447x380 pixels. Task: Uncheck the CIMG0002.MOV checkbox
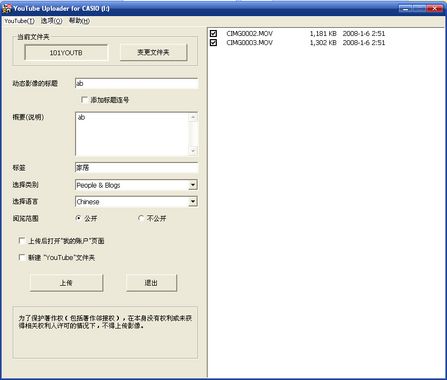pyautogui.click(x=213, y=33)
